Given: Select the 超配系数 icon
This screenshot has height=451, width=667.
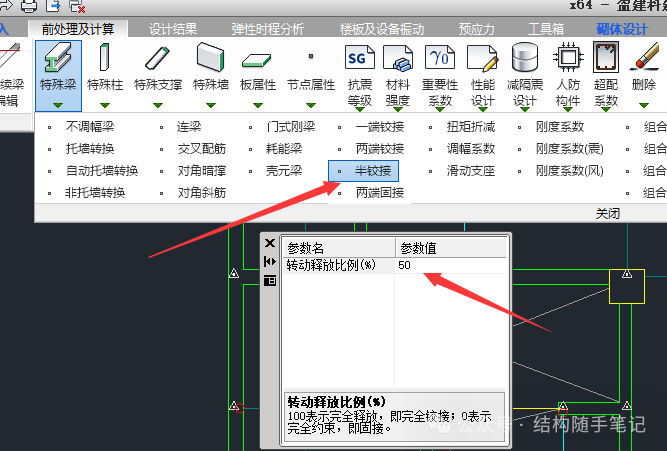Looking at the screenshot, I should [x=606, y=57].
